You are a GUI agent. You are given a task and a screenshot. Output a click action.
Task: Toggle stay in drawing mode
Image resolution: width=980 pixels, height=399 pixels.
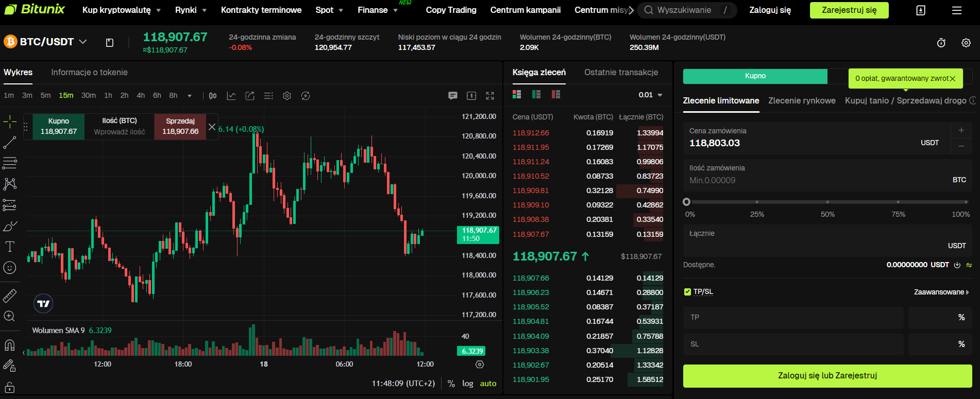[x=10, y=366]
